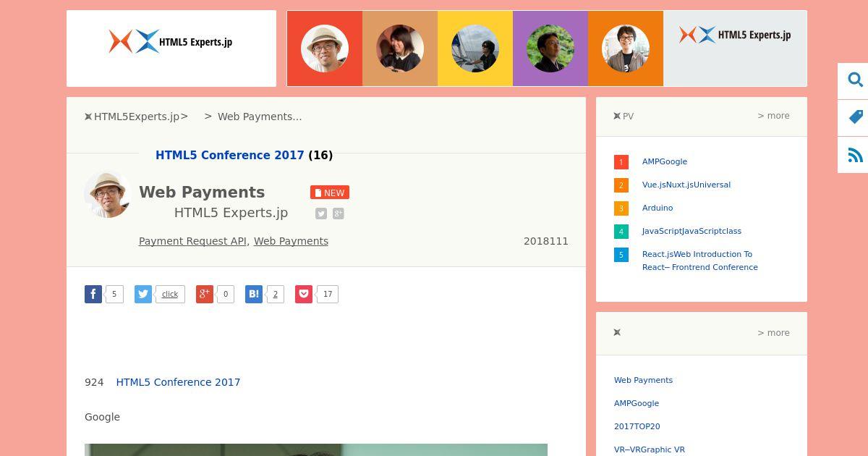The width and height of the screenshot is (868, 456).
Task: Click the article date 2018111
Action: (546, 241)
